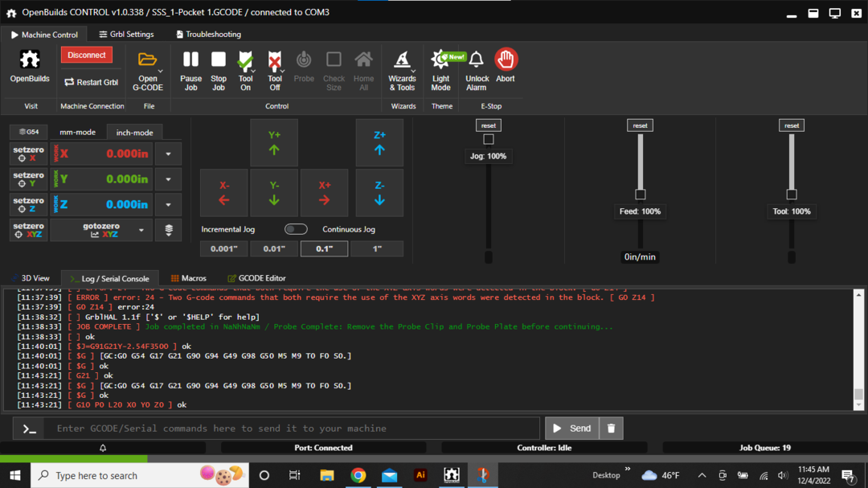The image size is (868, 488).
Task: Open the gotozero XYZ dropdown
Action: point(141,230)
